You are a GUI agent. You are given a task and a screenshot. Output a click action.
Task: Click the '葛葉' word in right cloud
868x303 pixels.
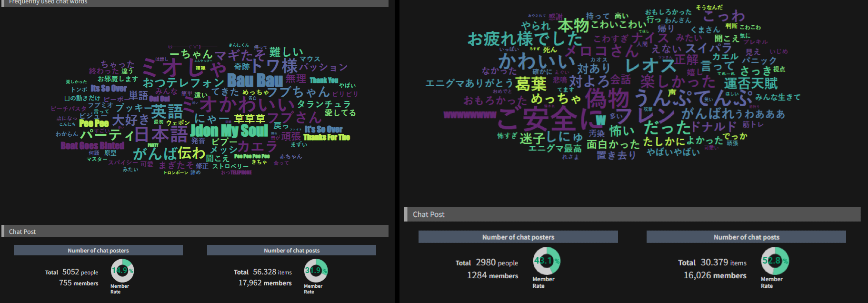point(531,84)
